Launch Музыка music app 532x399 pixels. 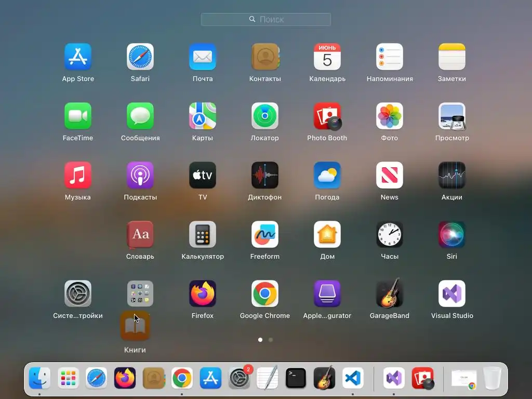click(78, 175)
